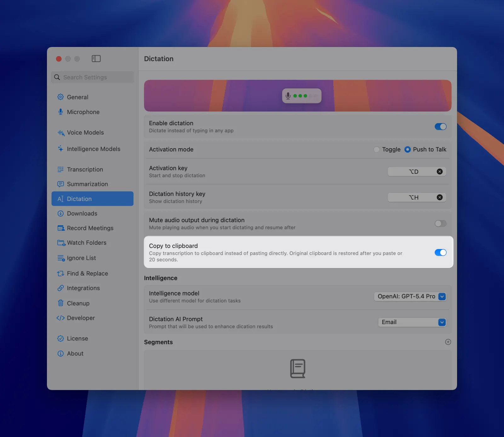Click the Developer code brackets icon
The image size is (504, 437).
(60, 318)
